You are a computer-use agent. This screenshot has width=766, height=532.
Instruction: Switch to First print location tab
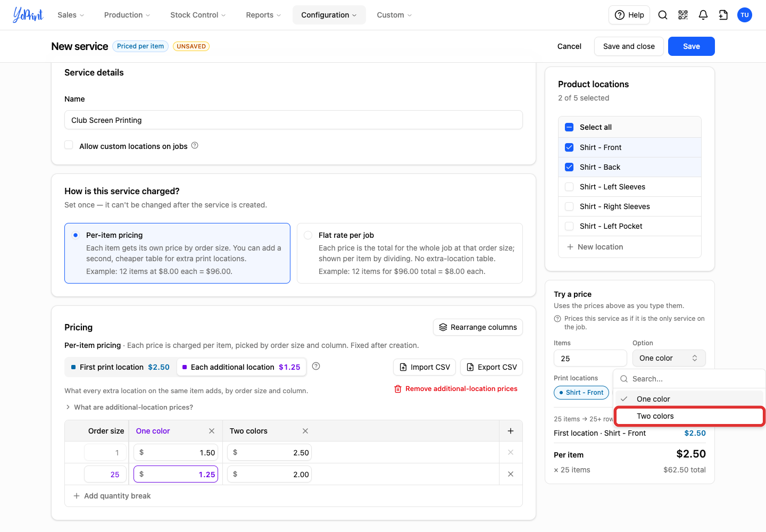click(120, 367)
